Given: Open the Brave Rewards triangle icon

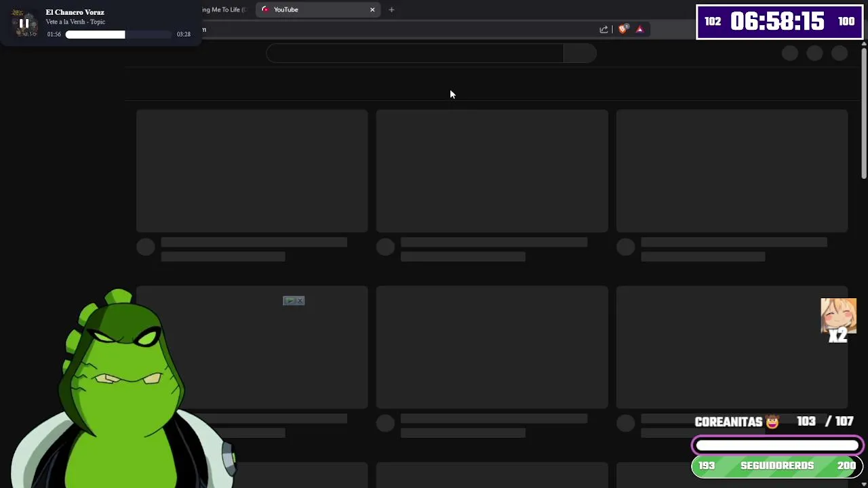Looking at the screenshot, I should click(x=639, y=29).
